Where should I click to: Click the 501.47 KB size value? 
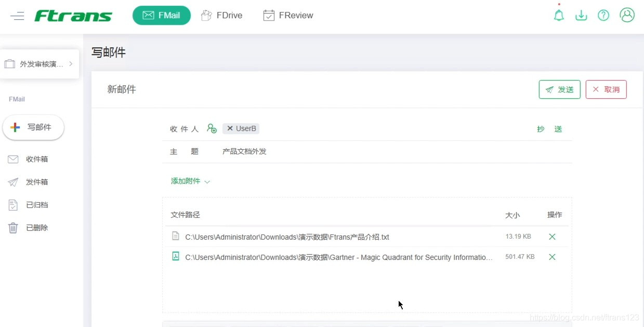click(x=520, y=257)
